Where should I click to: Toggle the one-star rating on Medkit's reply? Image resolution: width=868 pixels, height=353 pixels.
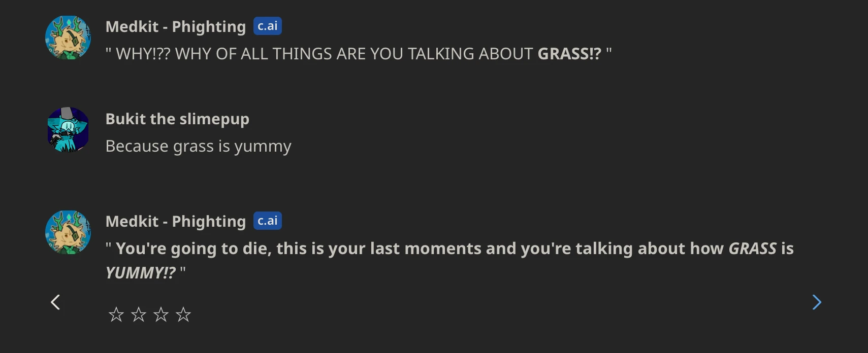click(116, 314)
